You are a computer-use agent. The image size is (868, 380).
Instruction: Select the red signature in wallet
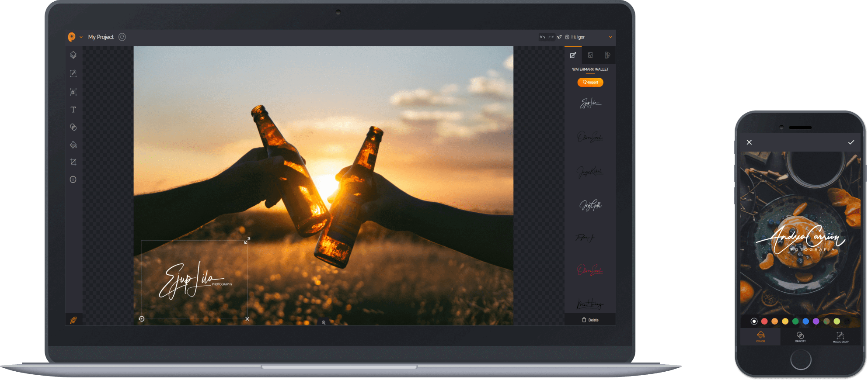point(590,270)
